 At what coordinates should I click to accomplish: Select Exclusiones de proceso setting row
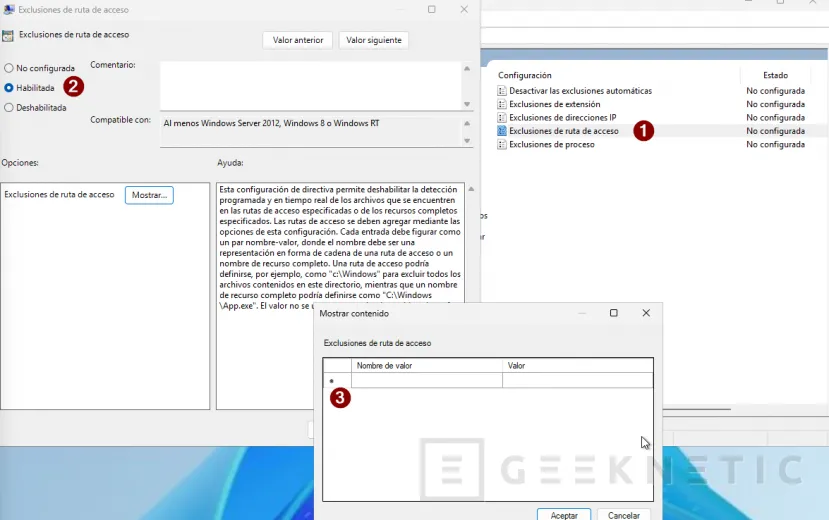point(551,144)
